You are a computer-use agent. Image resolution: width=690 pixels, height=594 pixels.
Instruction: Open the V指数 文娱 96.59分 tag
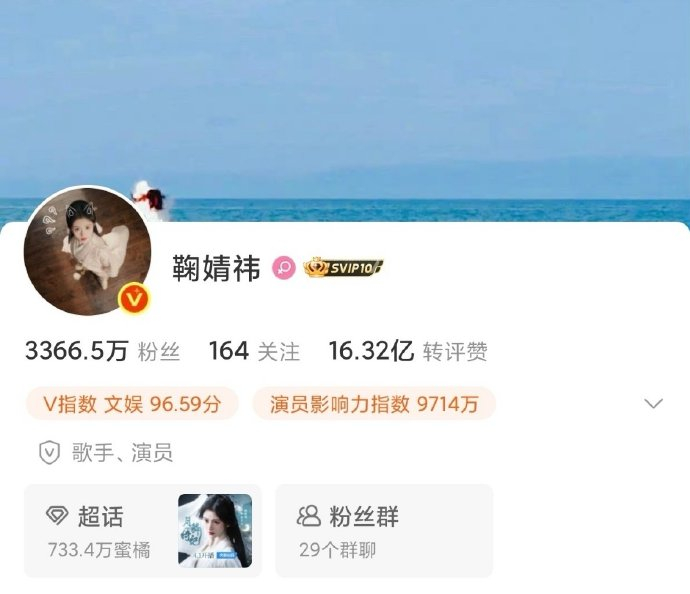132,403
